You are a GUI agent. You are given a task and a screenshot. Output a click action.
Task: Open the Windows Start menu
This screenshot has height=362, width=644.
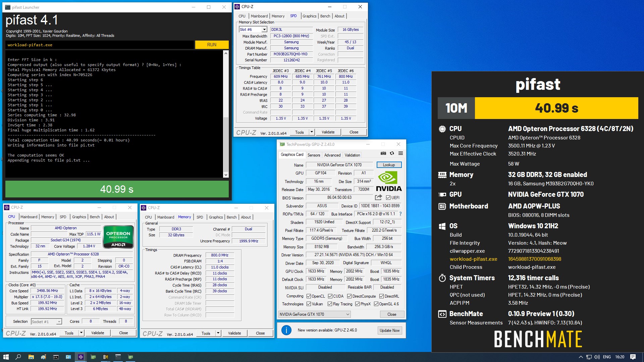[6, 357]
